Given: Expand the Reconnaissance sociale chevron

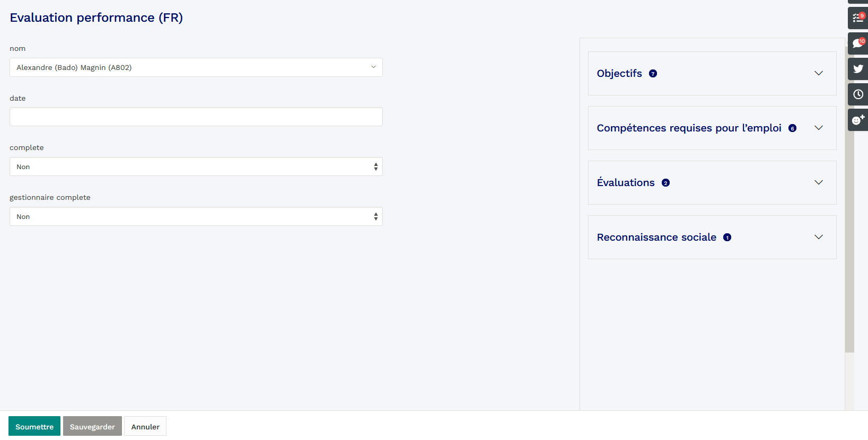Looking at the screenshot, I should [x=818, y=237].
